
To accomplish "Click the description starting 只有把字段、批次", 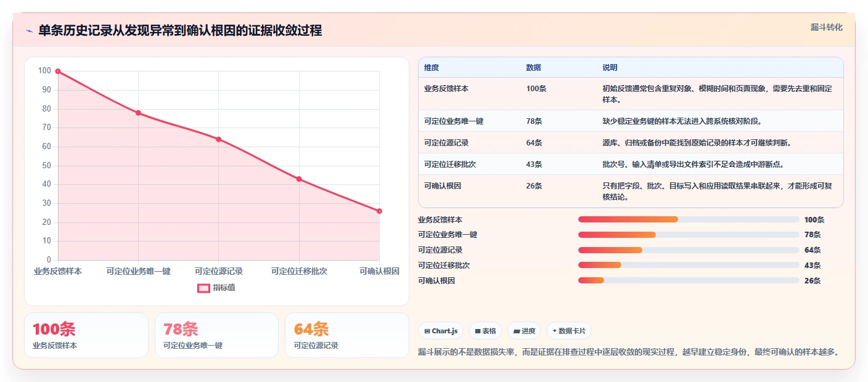I will [x=717, y=191].
